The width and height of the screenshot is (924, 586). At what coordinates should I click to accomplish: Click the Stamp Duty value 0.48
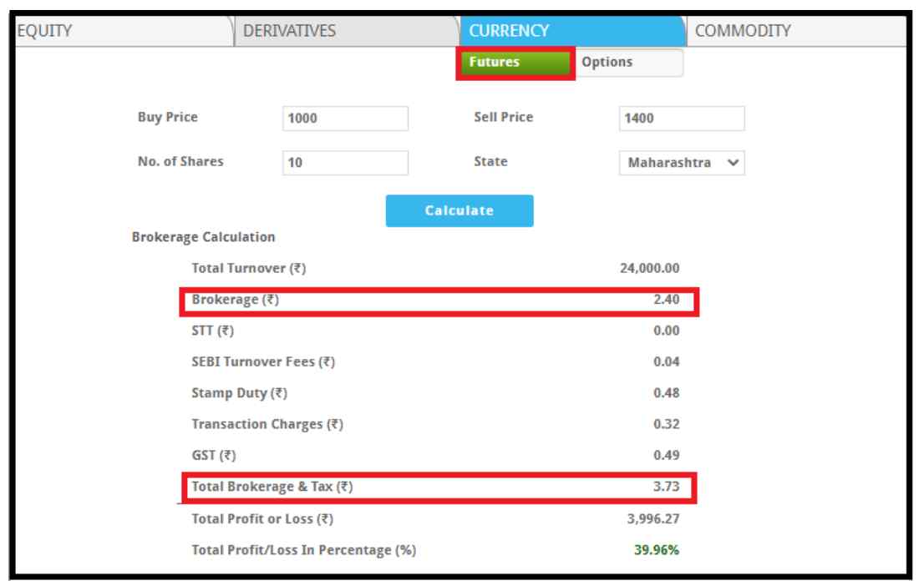tap(666, 393)
